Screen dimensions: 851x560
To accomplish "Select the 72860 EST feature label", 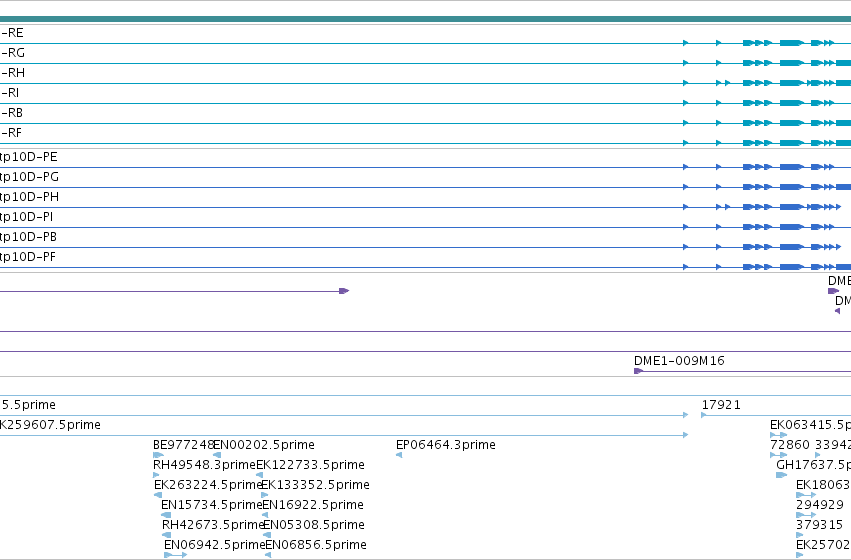I will pos(790,445).
